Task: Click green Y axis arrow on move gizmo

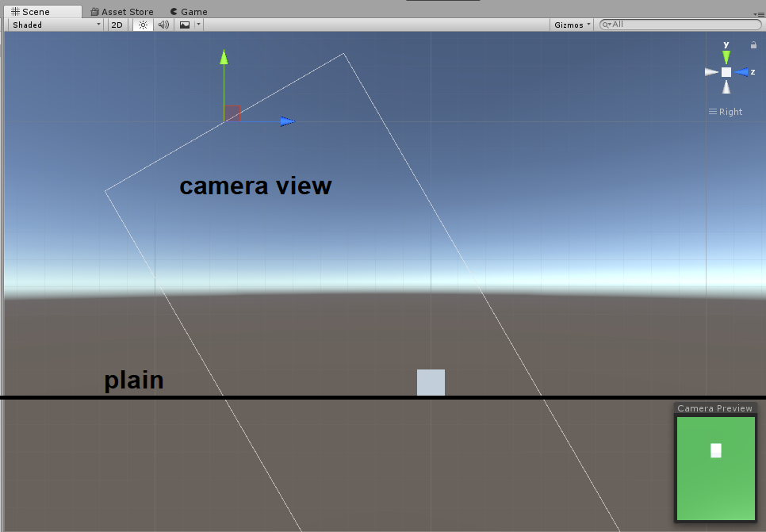Action: coord(224,57)
